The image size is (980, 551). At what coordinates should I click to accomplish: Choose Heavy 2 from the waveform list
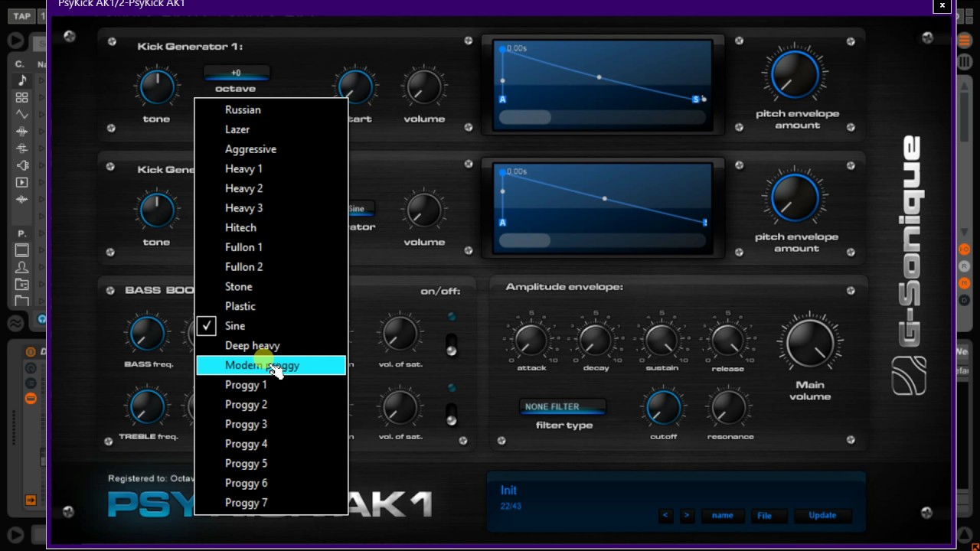(271, 188)
